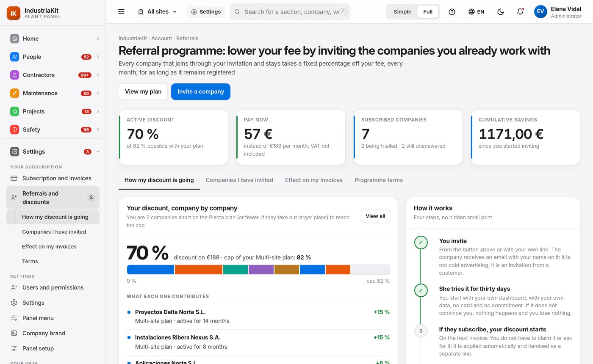Viewport: 593px width, 364px height.
Task: Expand the People sidebar chevron
Action: pyautogui.click(x=98, y=57)
